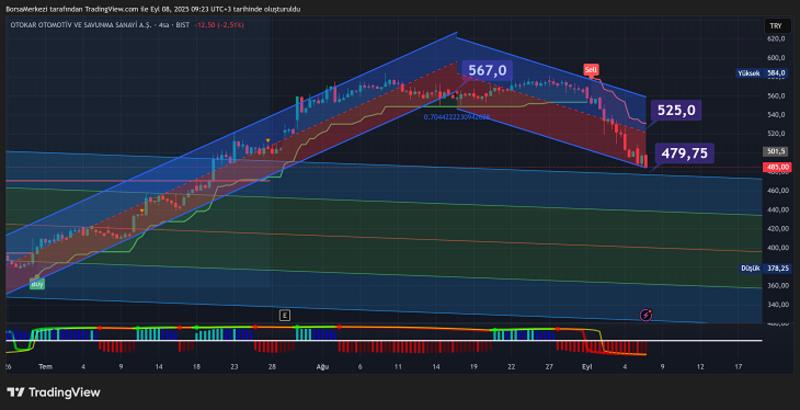Open the TRY currency selector
Viewport: 800px width, 410px height.
pyautogui.click(x=776, y=26)
